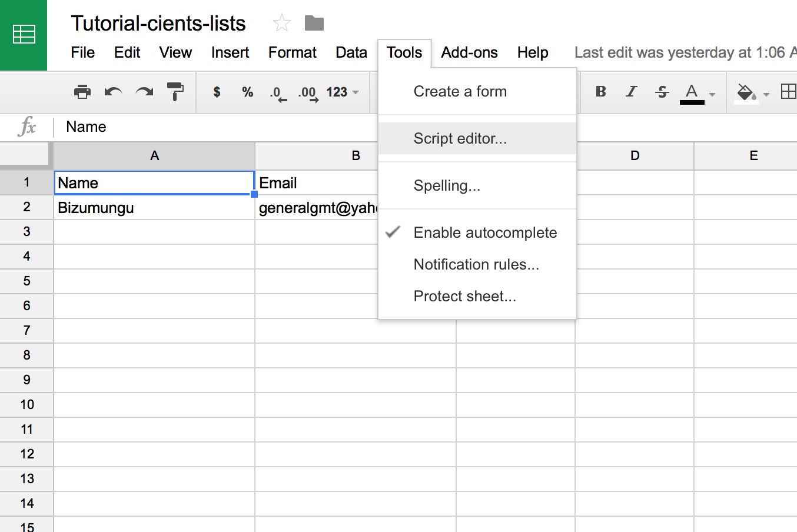
Task: Decrease decimal places using the toolbar icon
Action: (277, 93)
